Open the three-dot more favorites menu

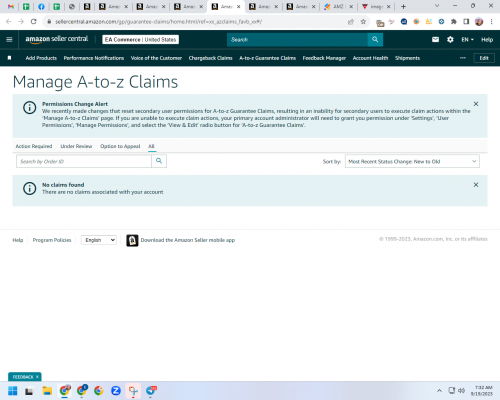click(x=463, y=58)
